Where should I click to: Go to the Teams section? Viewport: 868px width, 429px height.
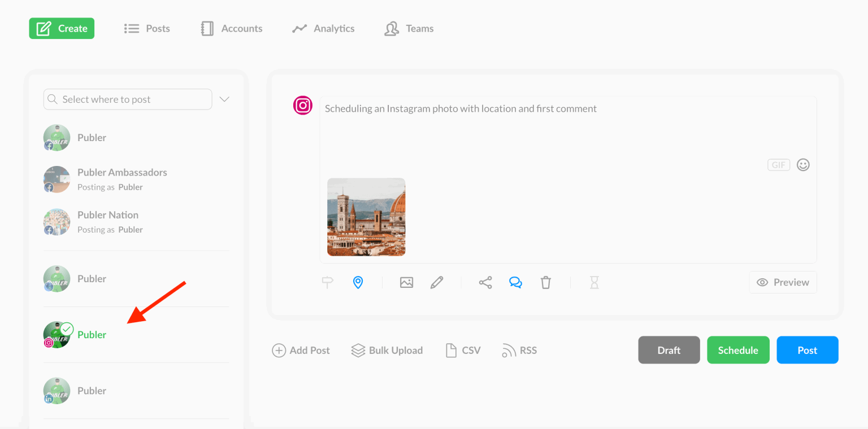(x=409, y=28)
